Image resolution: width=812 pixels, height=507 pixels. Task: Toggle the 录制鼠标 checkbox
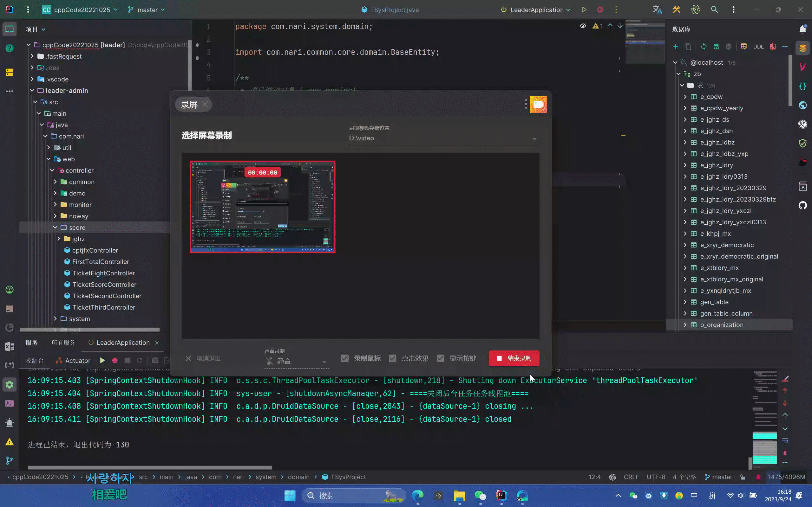point(344,358)
